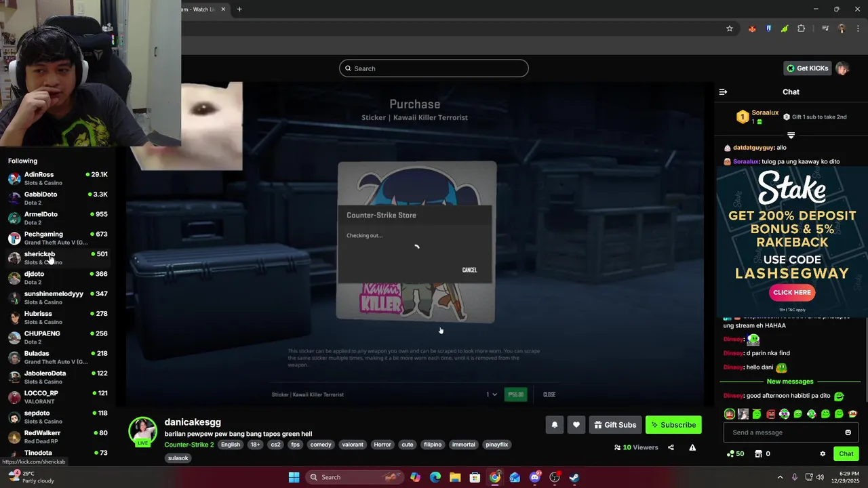
Task: Open sherickab channel in Following
Action: tap(58, 258)
